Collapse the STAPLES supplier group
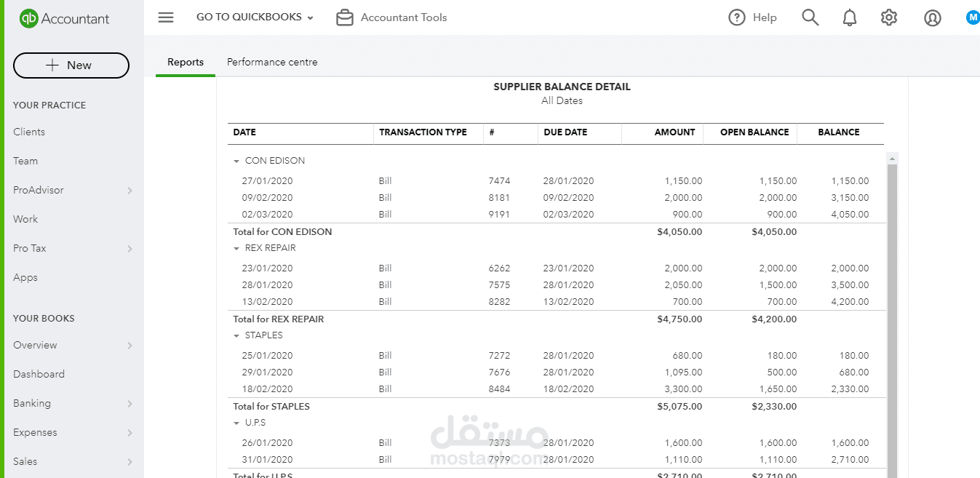 click(x=236, y=336)
